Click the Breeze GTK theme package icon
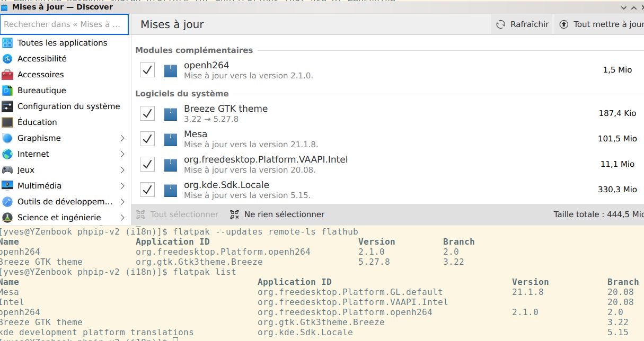The height and width of the screenshot is (341, 644). (x=170, y=113)
